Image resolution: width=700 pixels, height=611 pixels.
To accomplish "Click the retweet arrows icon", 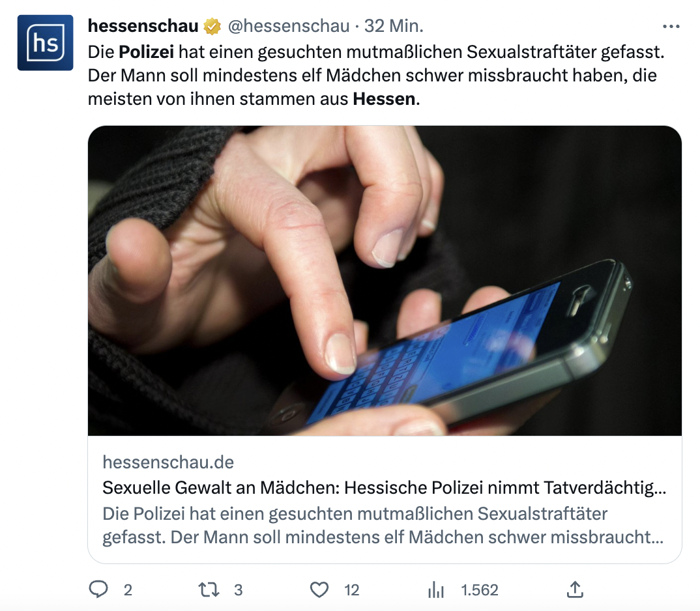I will (209, 590).
